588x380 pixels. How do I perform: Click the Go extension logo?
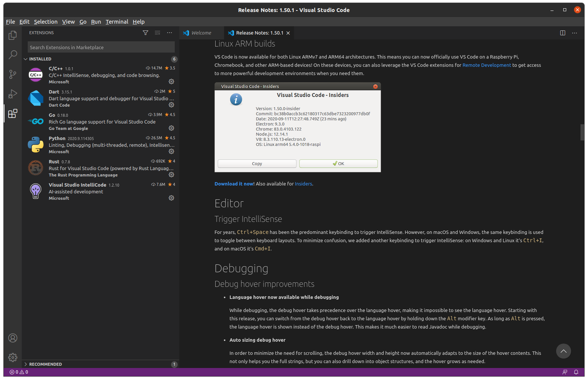point(36,121)
